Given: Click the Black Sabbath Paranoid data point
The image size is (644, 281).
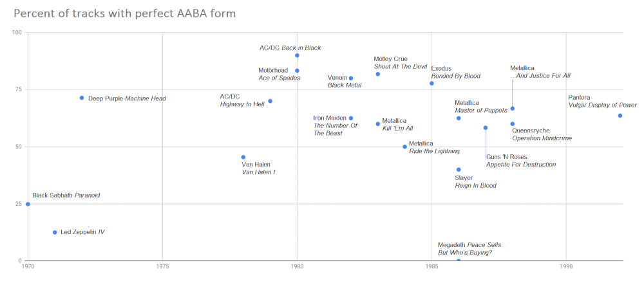Looking at the screenshot, I should tap(28, 204).
